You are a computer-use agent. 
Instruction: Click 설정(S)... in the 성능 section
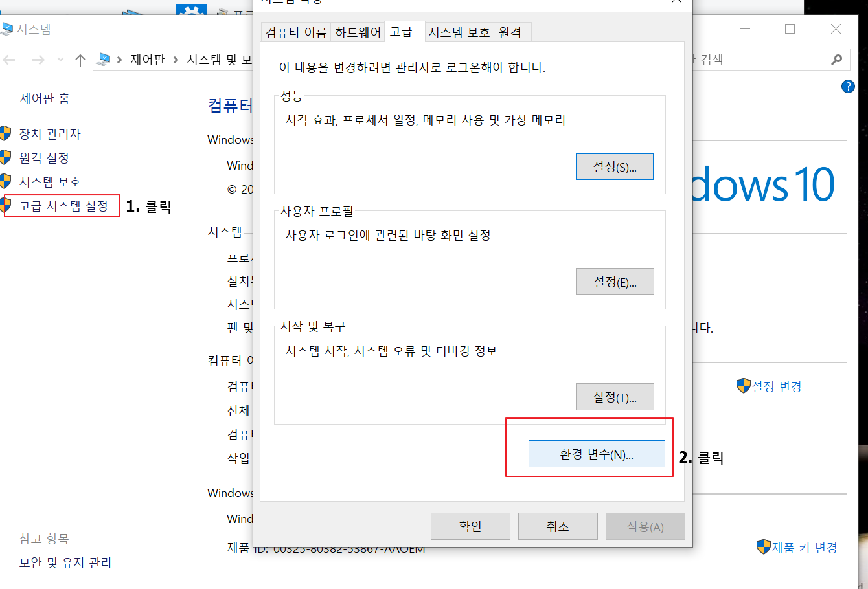click(615, 166)
